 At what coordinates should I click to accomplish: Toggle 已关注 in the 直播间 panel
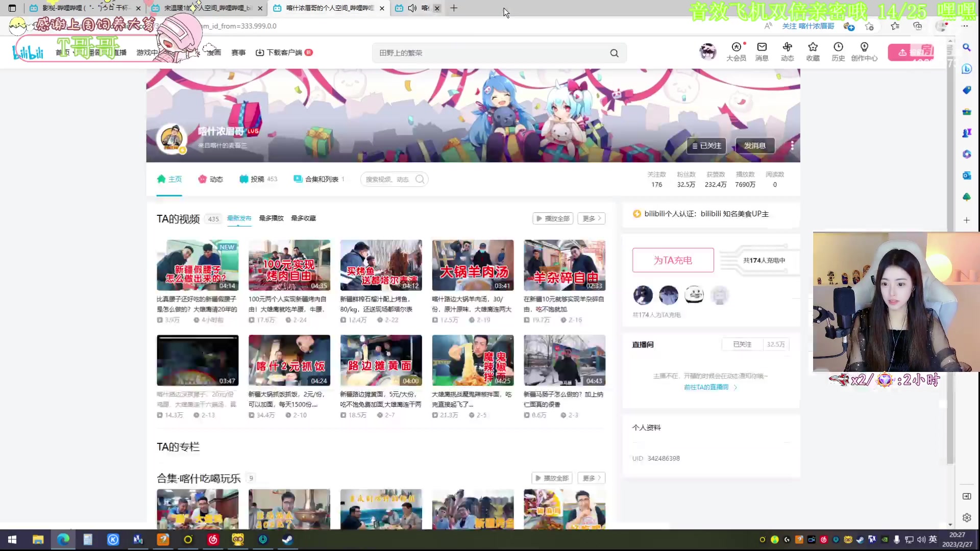[742, 344]
